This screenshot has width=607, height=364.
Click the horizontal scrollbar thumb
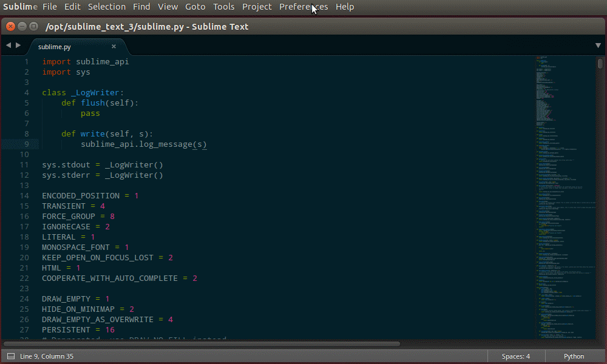[x=202, y=343]
